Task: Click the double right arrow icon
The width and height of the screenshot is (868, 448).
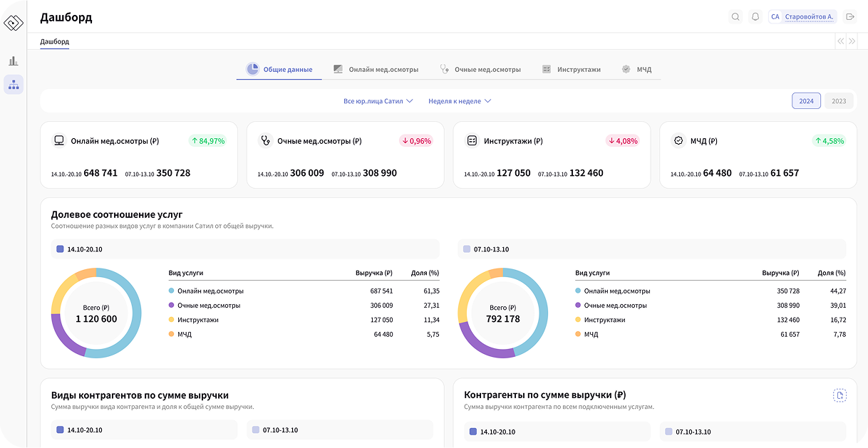Action: point(852,41)
